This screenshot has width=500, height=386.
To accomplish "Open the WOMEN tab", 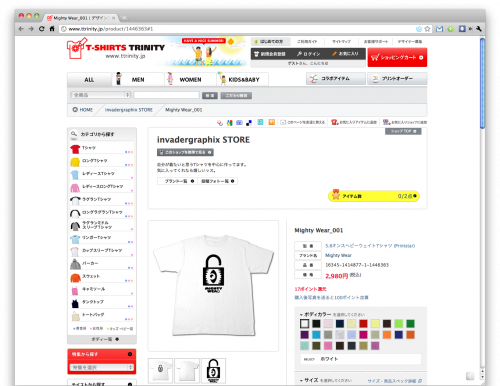I will tap(190, 80).
